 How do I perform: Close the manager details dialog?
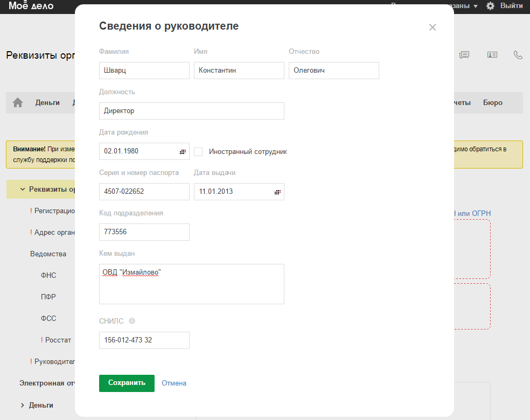click(x=432, y=27)
